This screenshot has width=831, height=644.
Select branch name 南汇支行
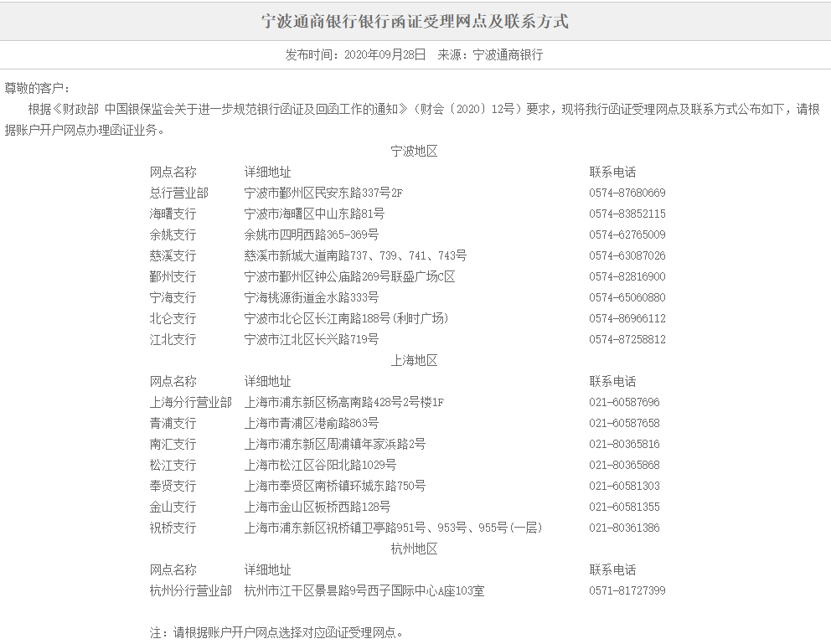[173, 445]
